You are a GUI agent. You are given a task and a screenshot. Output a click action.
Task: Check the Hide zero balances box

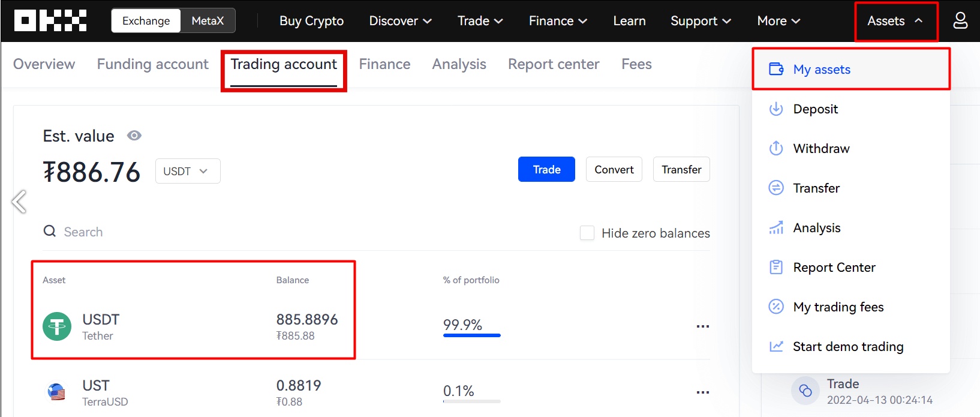587,233
